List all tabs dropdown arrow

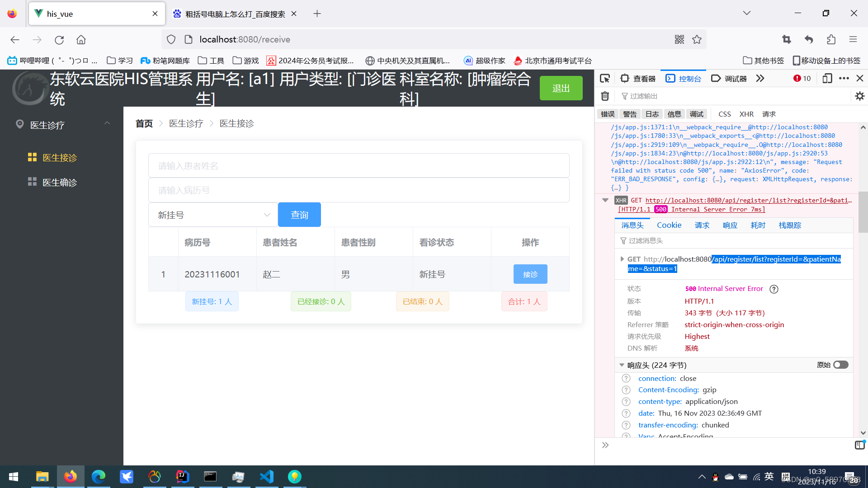click(x=746, y=13)
